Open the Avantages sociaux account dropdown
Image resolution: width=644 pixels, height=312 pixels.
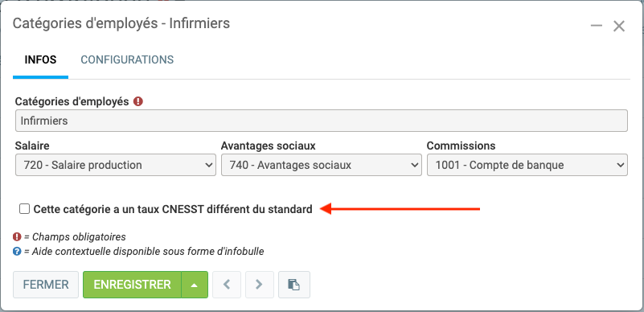click(321, 165)
